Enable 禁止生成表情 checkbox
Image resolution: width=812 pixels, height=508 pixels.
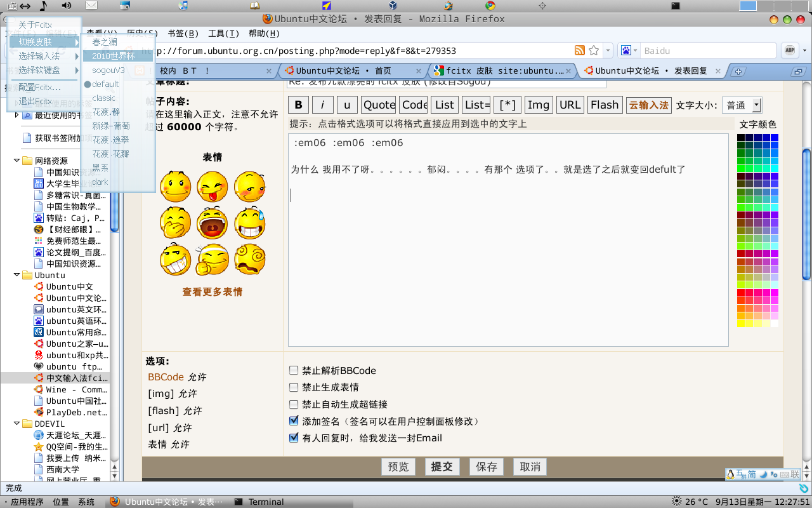pos(294,387)
